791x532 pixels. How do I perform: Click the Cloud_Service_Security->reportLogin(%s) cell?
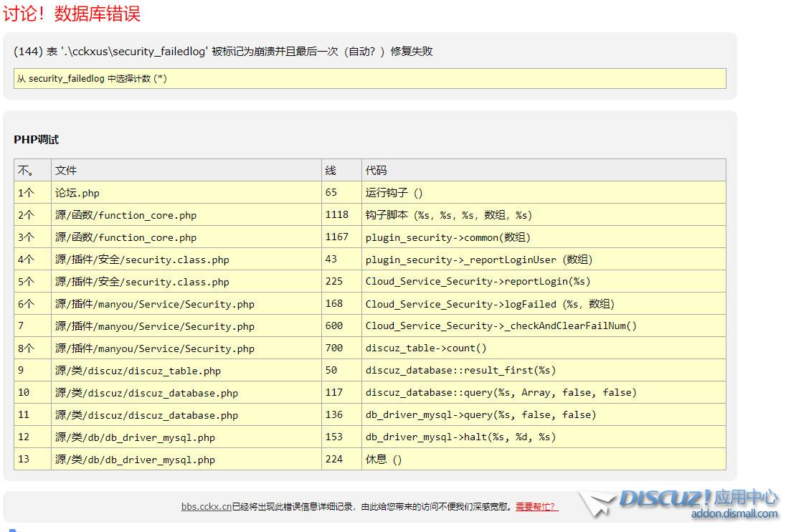pos(478,282)
